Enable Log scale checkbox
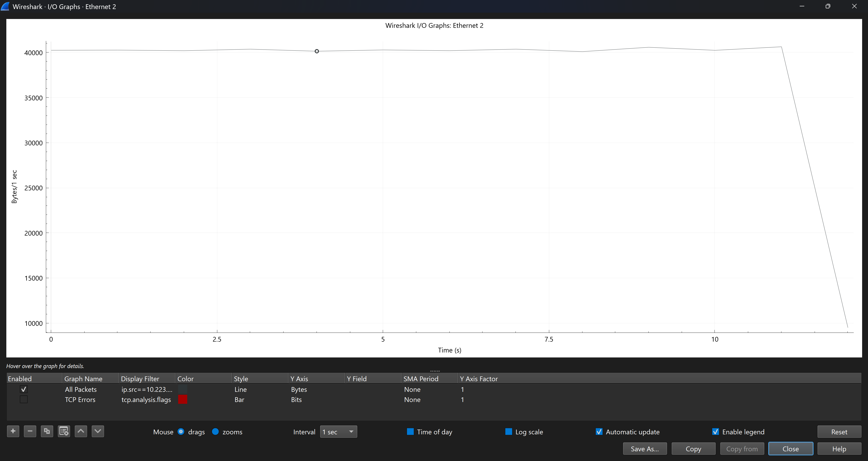Viewport: 868px width, 461px height. 509,432
